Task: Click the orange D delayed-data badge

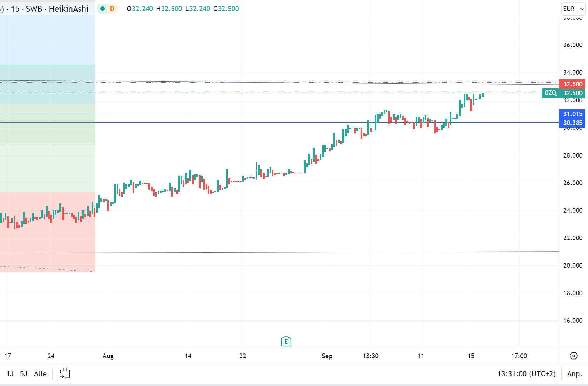Action: [112, 9]
